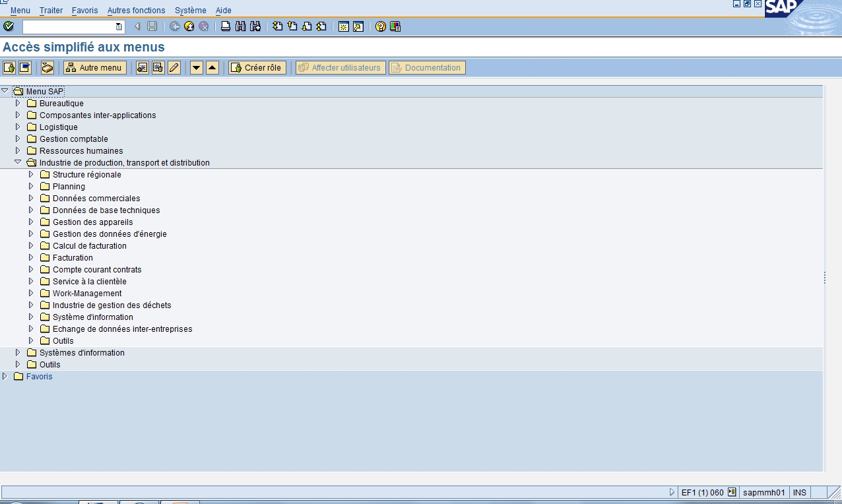The height and width of the screenshot is (504, 842).
Task: Open the customize local layout icon
Action: coord(395,26)
